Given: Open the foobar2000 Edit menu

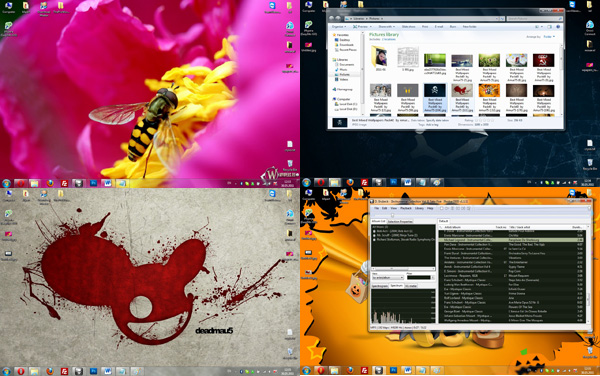Looking at the screenshot, I should coord(385,208).
